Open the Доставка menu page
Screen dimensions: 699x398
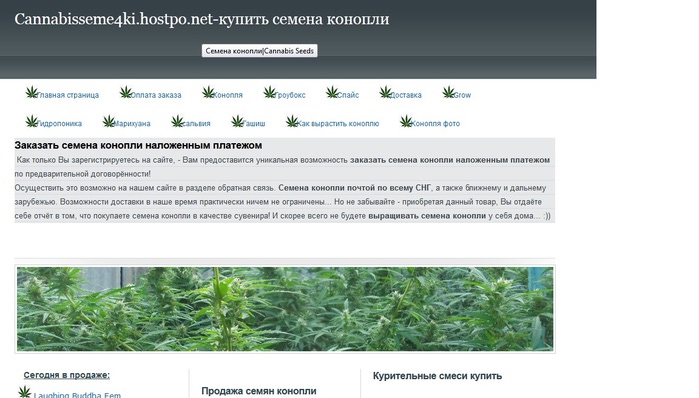coord(406,95)
